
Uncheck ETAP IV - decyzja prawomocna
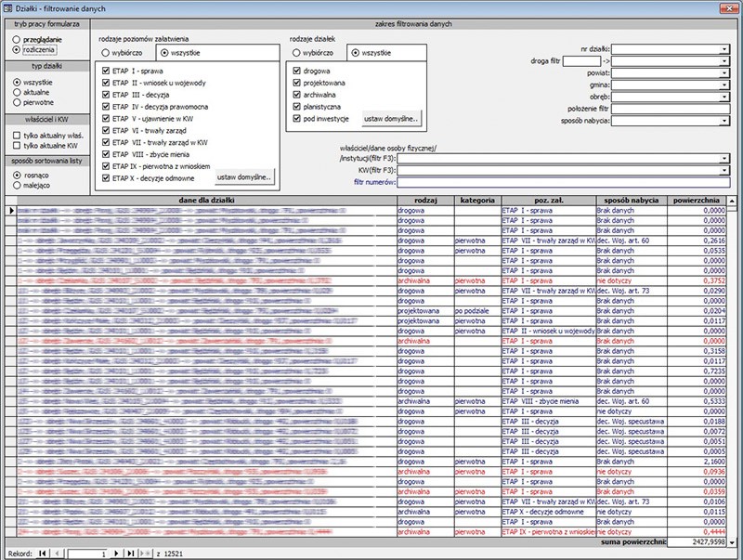point(106,107)
